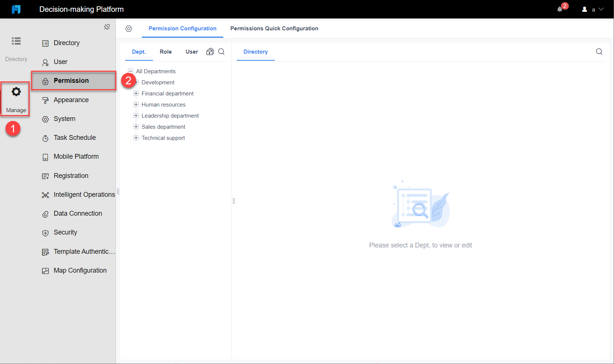The width and height of the screenshot is (614, 364).
Task: Click the unpin icon above the sidebar menu
Action: [107, 27]
